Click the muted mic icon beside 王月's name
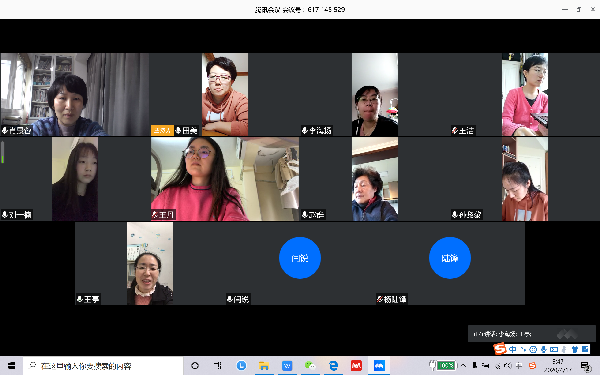The height and width of the screenshot is (375, 600). 155,215
